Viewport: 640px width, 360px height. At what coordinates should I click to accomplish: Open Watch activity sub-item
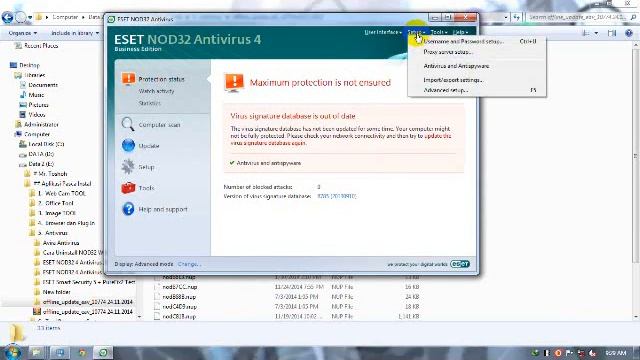point(156,91)
